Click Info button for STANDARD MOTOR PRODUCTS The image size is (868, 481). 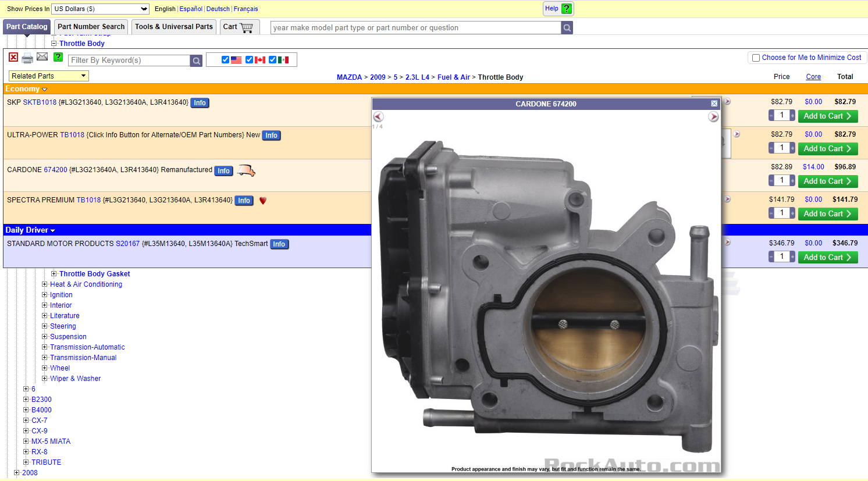click(279, 244)
